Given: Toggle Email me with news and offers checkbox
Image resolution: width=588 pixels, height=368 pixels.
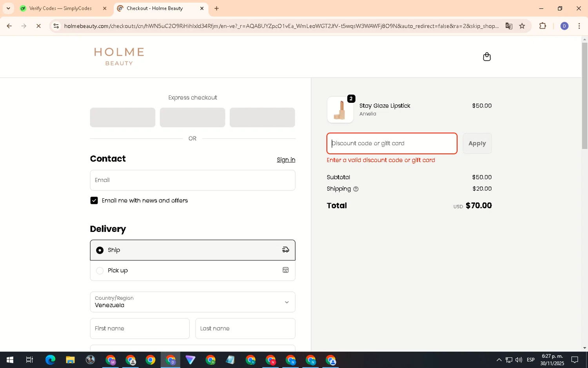Looking at the screenshot, I should point(94,200).
